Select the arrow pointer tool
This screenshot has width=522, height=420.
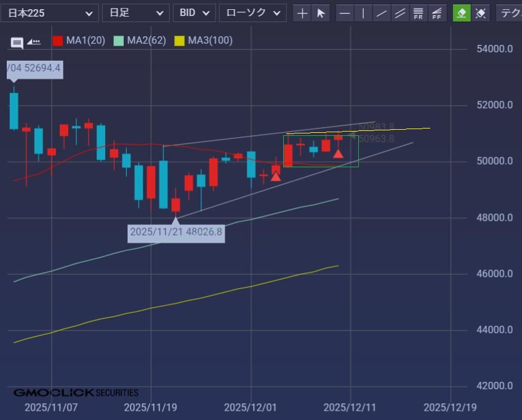pos(321,13)
